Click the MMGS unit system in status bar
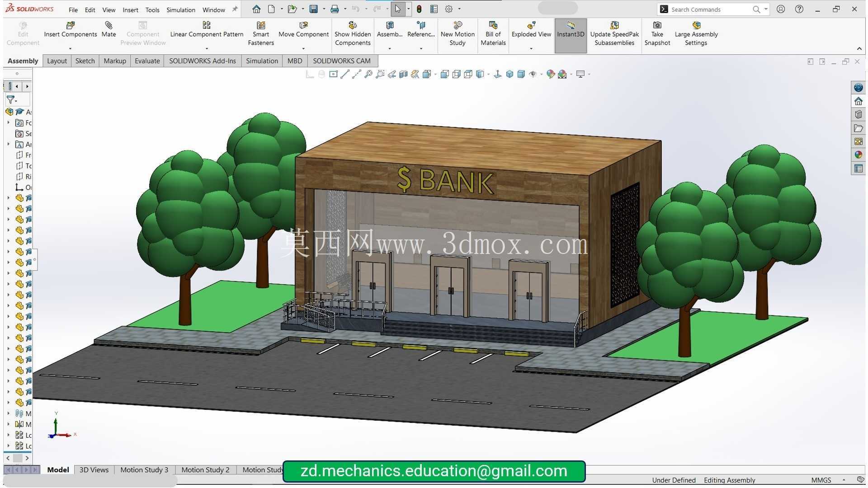 821,480
